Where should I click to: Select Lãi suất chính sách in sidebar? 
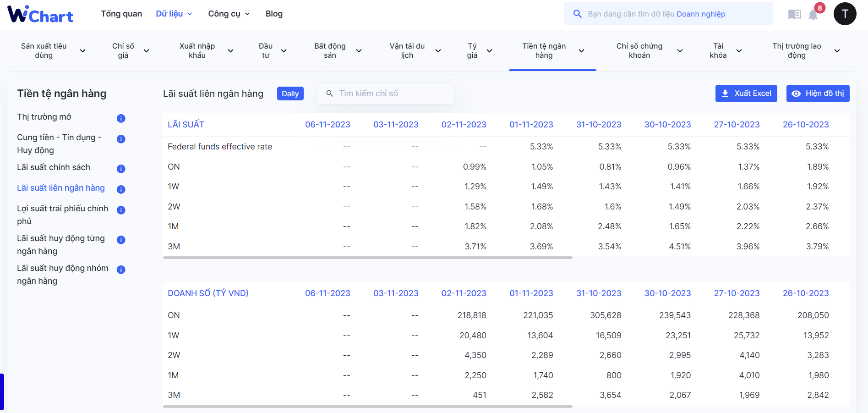coord(54,167)
